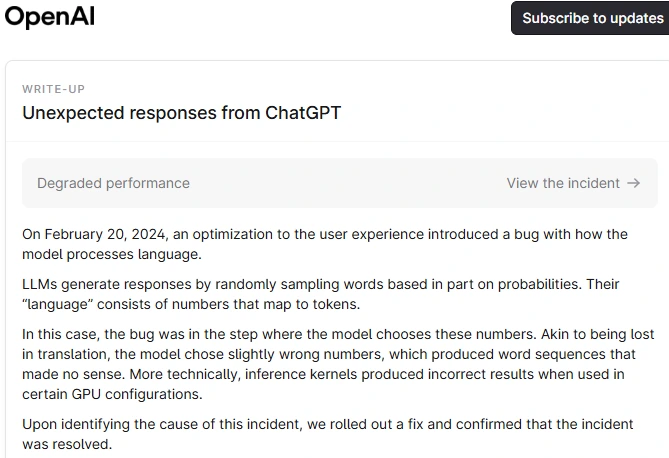Click the model processes language sentence
The width and height of the screenshot is (669, 458).
click(x=112, y=254)
